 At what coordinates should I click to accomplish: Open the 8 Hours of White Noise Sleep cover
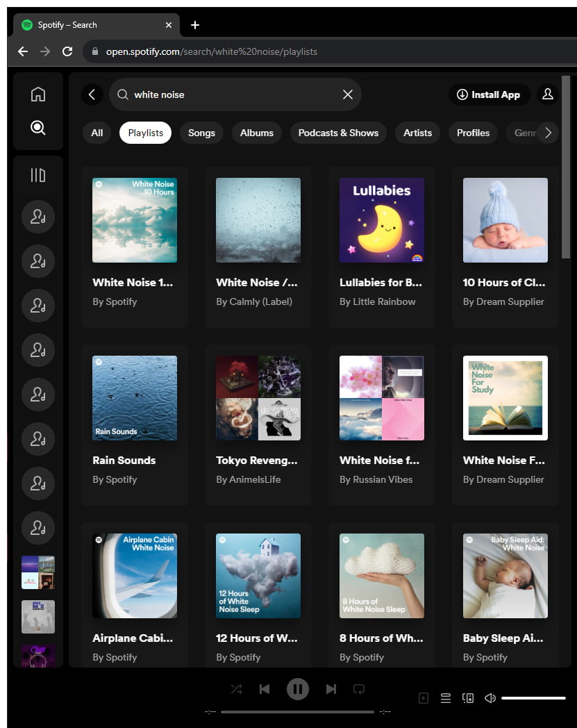[382, 576]
